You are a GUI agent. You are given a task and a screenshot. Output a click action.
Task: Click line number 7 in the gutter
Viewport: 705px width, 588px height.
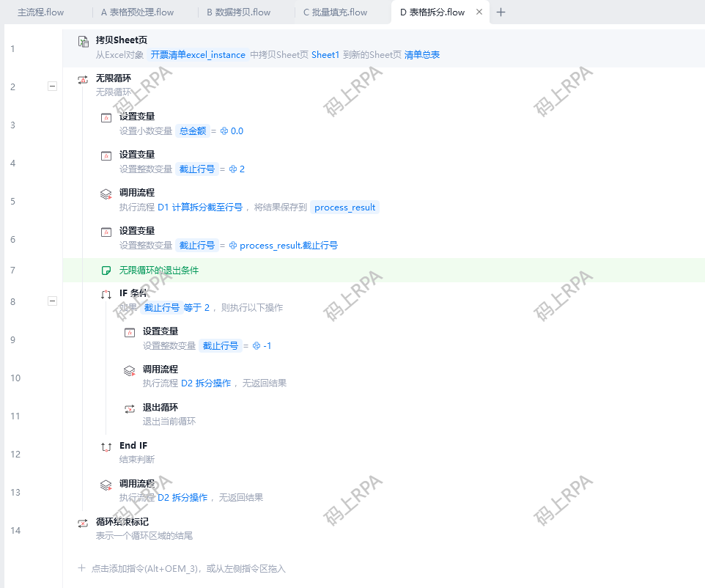(12, 271)
